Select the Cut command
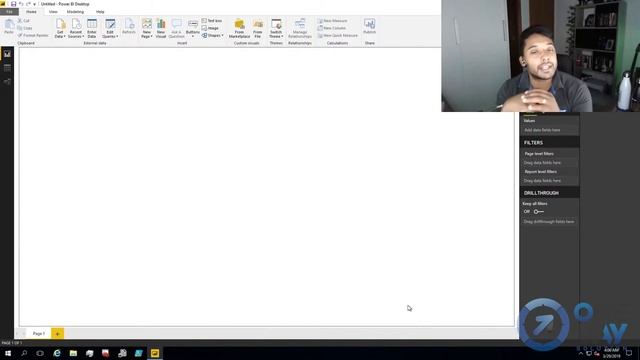Image resolution: width=640 pixels, height=360 pixels. (24, 21)
